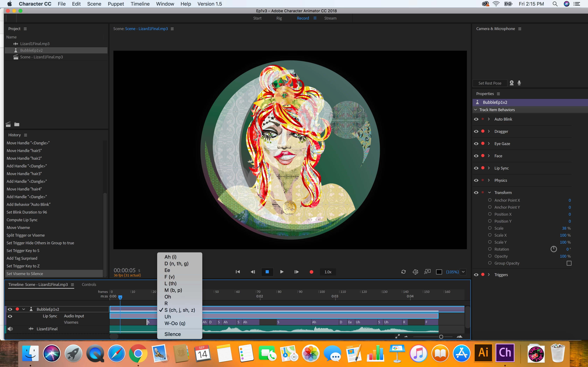Viewport: 588px width, 367px height.
Task: Toggle the camera input icon
Action: pos(512,83)
